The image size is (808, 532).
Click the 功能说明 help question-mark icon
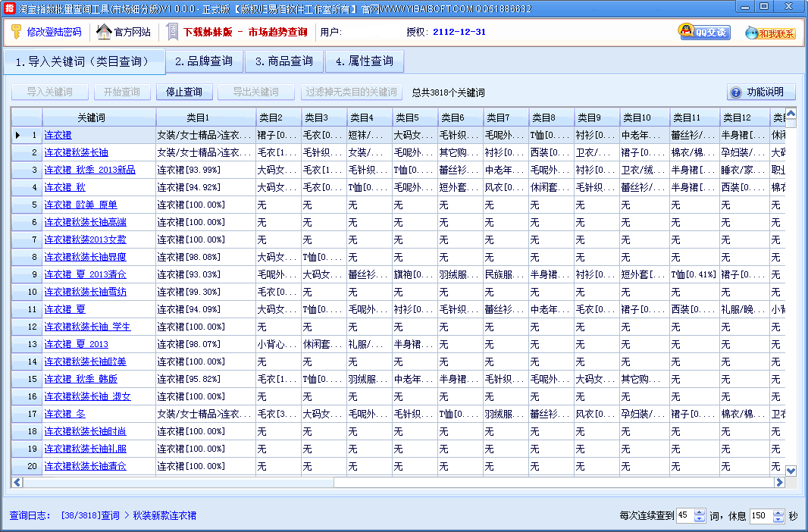735,92
